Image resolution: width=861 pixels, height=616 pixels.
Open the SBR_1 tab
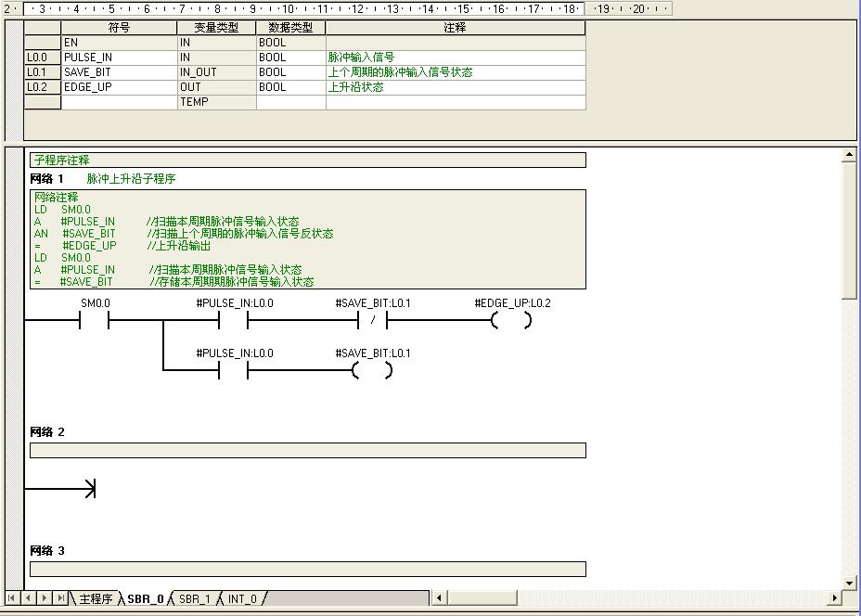tap(195, 598)
